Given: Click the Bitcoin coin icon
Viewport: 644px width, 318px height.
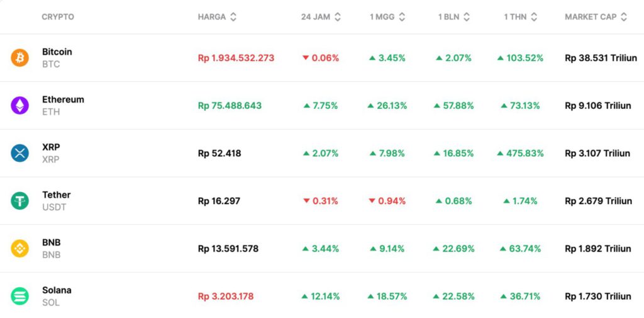Looking at the screenshot, I should click(20, 58).
